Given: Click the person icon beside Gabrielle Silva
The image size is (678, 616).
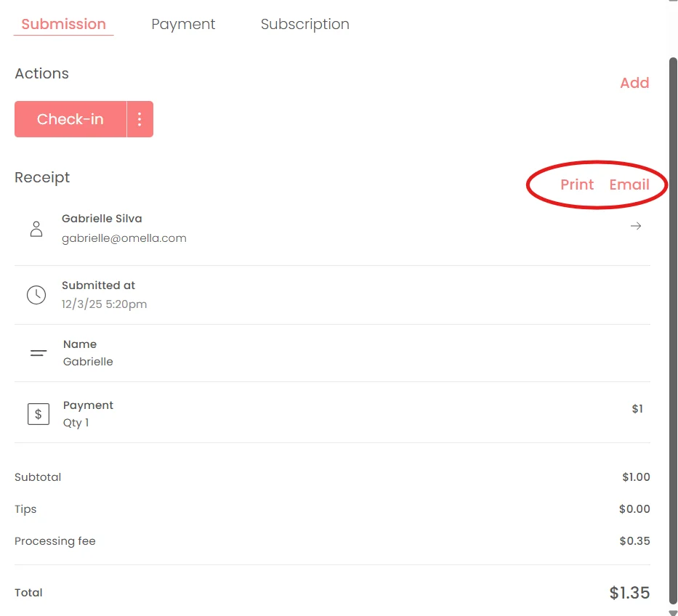Looking at the screenshot, I should tap(36, 229).
